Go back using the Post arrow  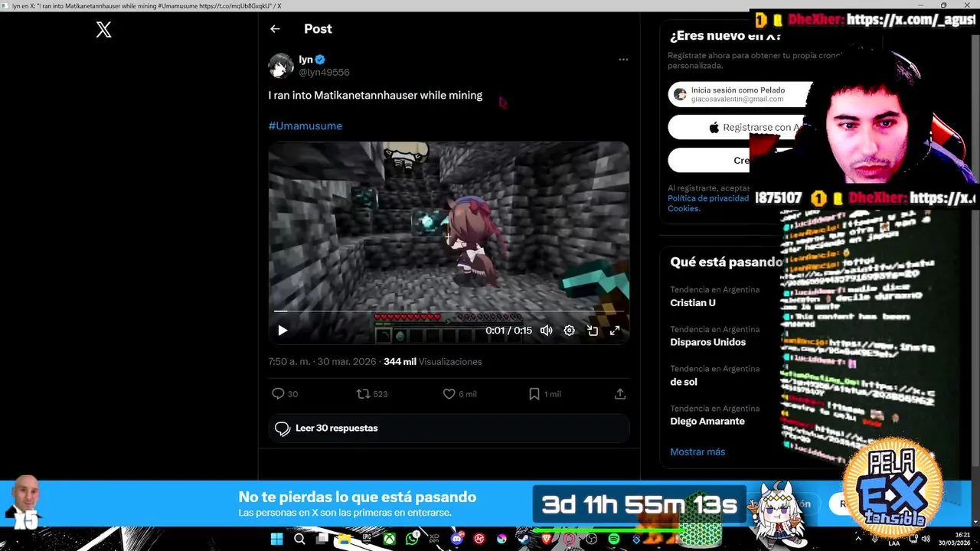click(275, 29)
